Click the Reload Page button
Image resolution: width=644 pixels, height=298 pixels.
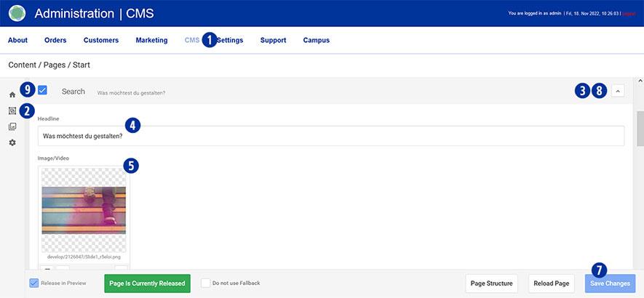click(x=550, y=283)
